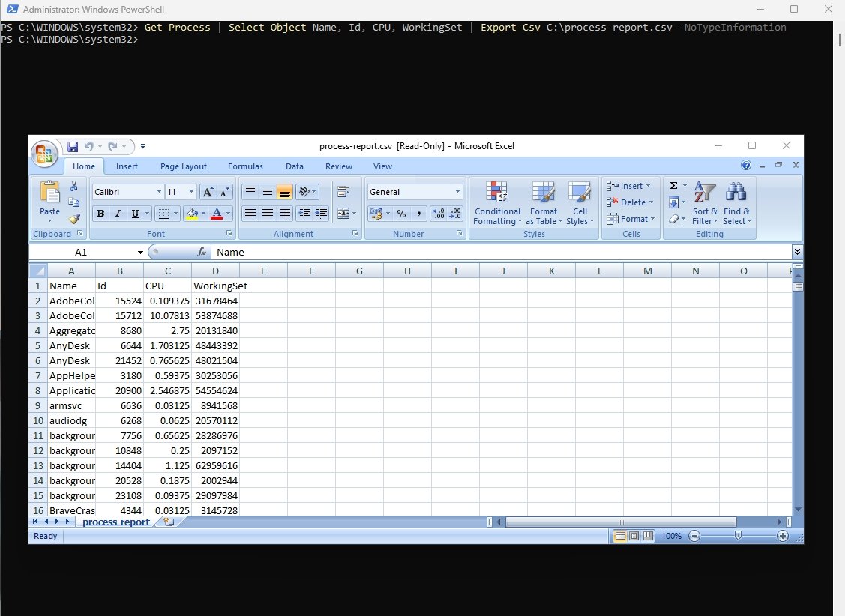This screenshot has width=845, height=616.
Task: Apply the red Font Color
Action: coord(217,214)
